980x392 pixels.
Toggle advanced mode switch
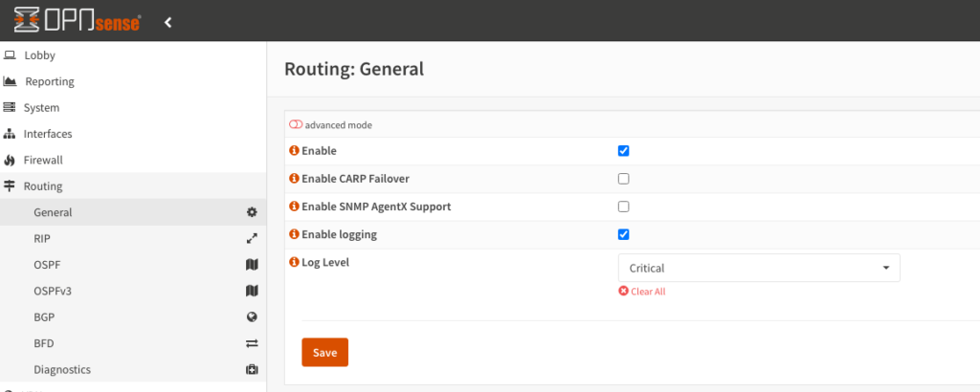296,125
